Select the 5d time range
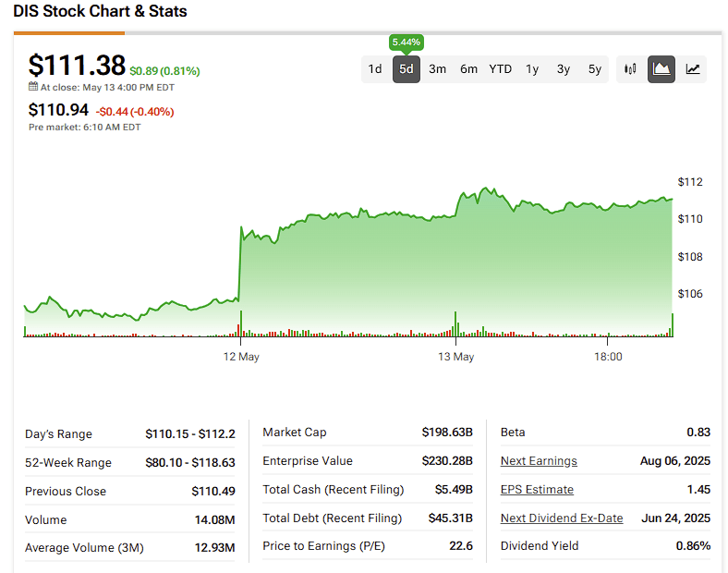Viewport: 728px width, 573px height. point(406,69)
